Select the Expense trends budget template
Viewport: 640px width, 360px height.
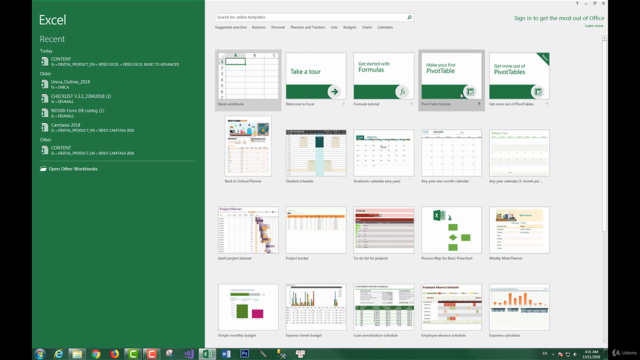point(316,307)
